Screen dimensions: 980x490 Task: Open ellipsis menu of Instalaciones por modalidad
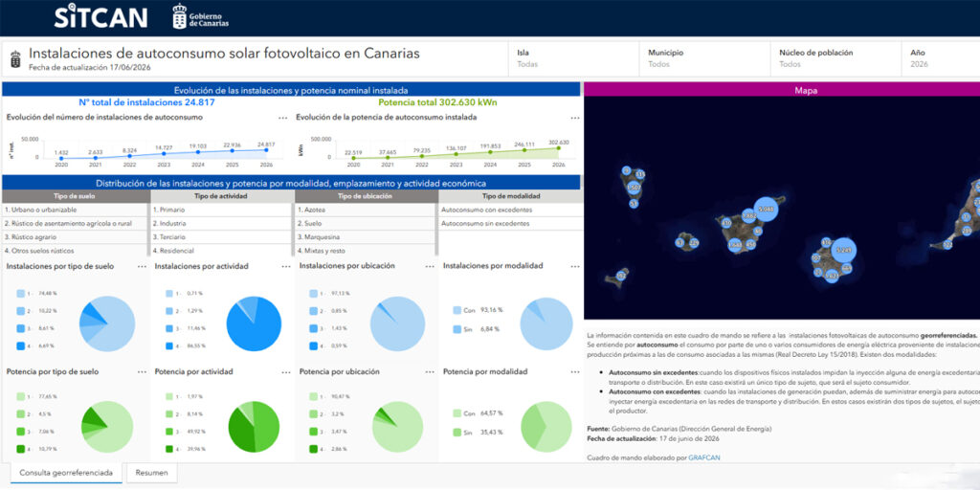pyautogui.click(x=574, y=266)
